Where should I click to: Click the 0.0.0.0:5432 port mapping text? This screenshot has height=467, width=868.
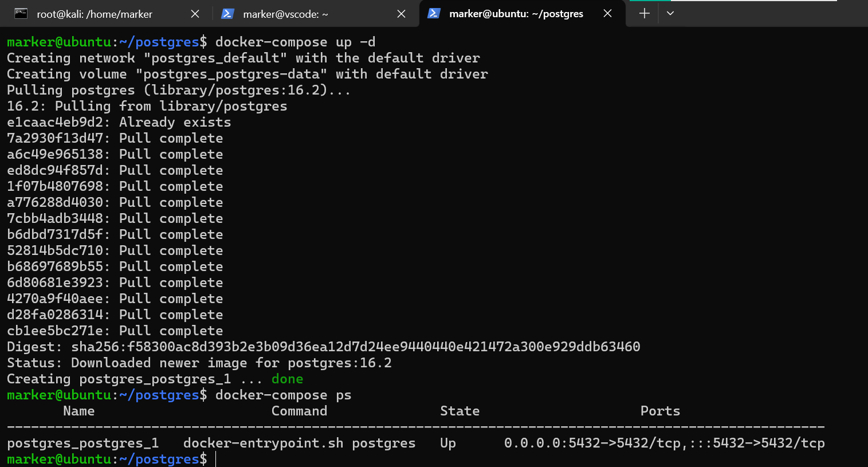point(592,443)
